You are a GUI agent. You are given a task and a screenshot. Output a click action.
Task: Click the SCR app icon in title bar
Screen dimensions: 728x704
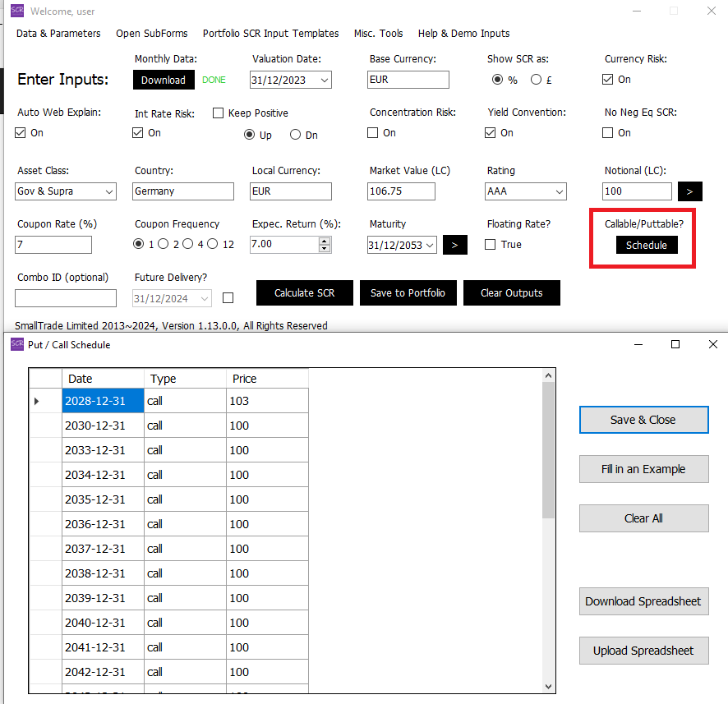[16, 11]
